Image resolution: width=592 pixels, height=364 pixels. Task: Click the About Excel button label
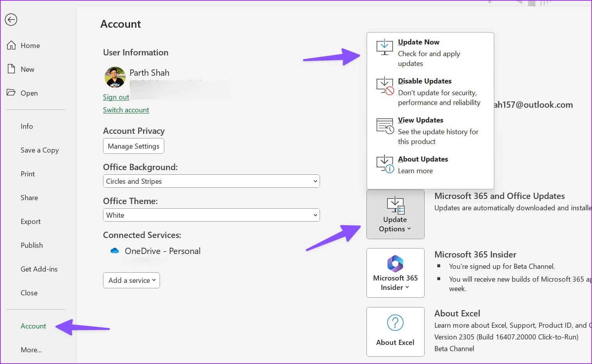click(x=395, y=342)
